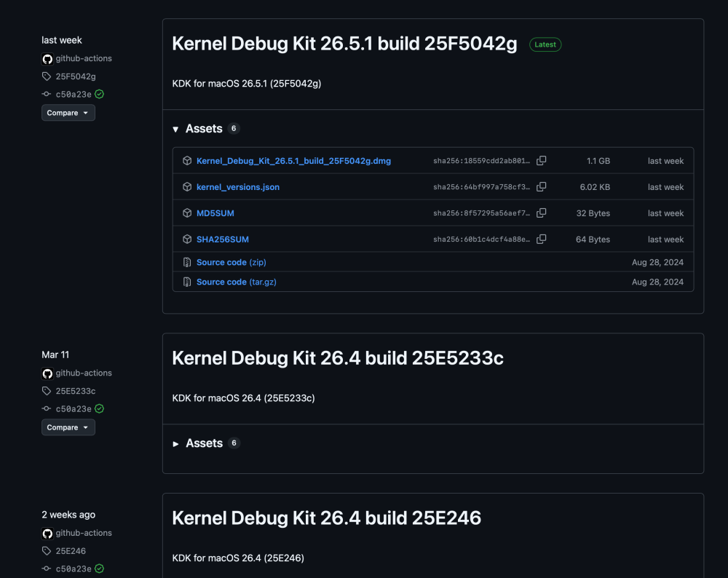Click github-actions avatar for 2 weeks ago release
This screenshot has width=728, height=578.
click(47, 534)
